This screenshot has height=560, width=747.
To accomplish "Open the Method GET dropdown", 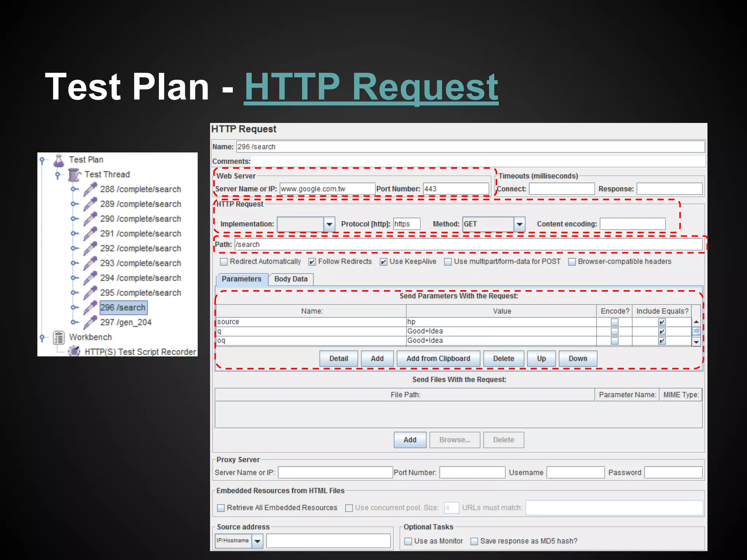I will (x=519, y=224).
